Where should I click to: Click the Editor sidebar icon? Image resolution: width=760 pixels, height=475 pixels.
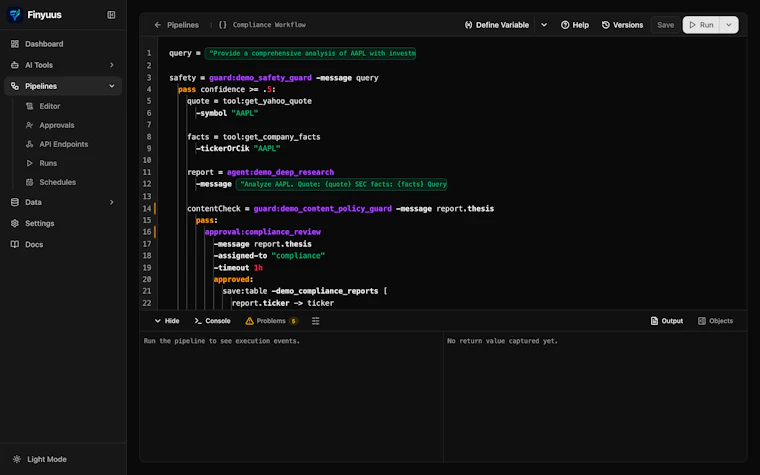tap(30, 106)
